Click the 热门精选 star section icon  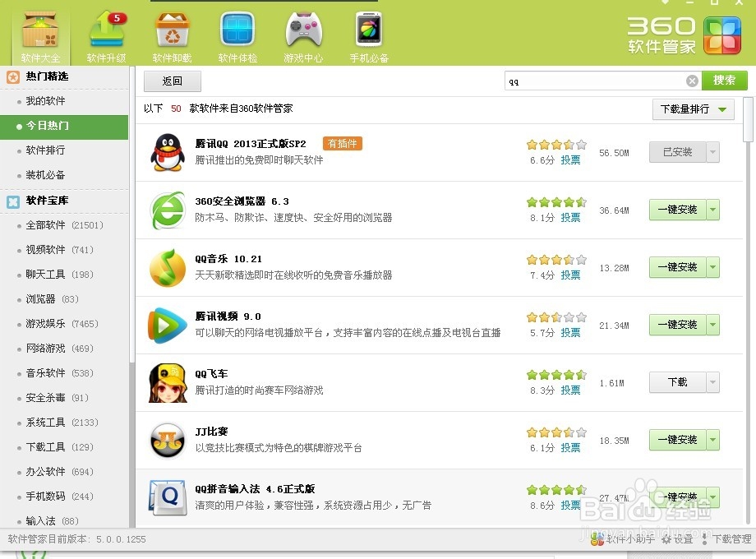coord(13,76)
